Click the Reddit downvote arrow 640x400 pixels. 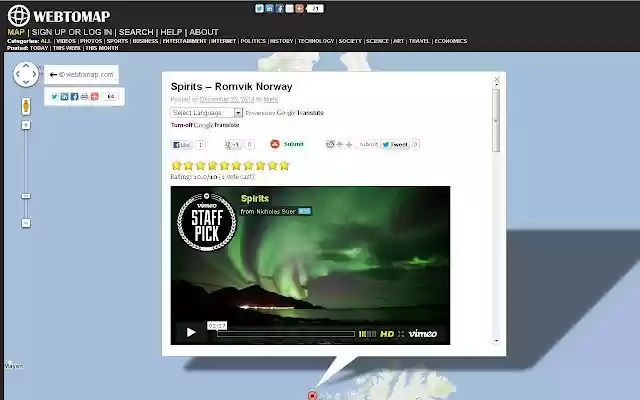[349, 144]
